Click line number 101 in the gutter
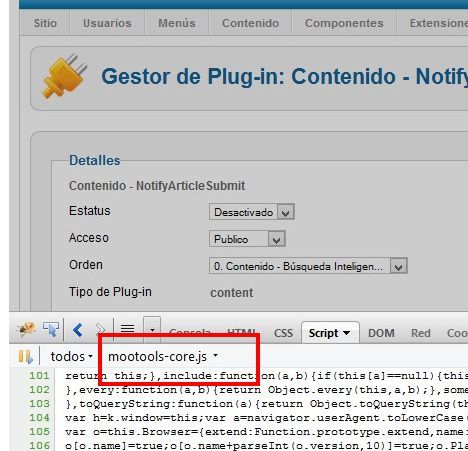Image resolution: width=468 pixels, height=451 pixels. tap(39, 376)
